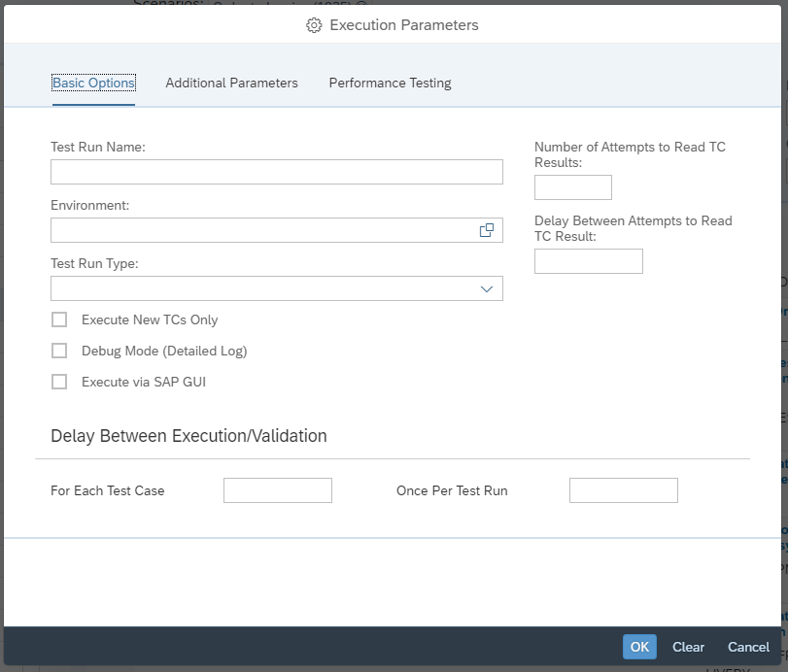Screen dimensions: 788x672
Task: Click Number of Attempts to Read TC Results field
Action: click(x=572, y=187)
